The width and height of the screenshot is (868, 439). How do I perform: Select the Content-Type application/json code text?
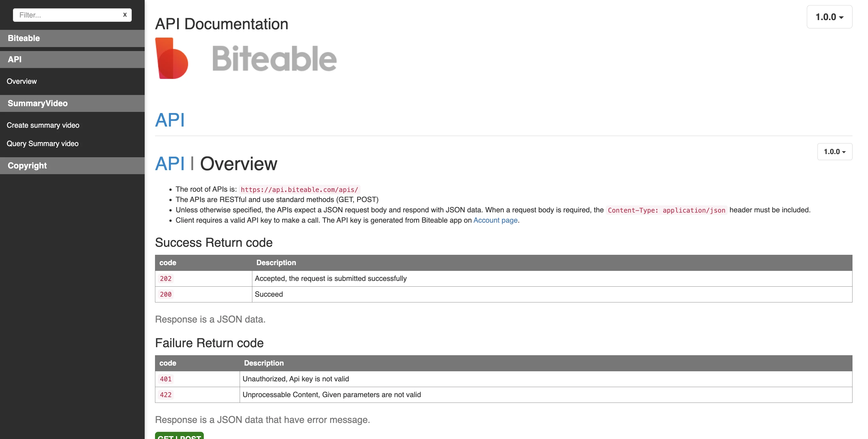click(x=666, y=210)
